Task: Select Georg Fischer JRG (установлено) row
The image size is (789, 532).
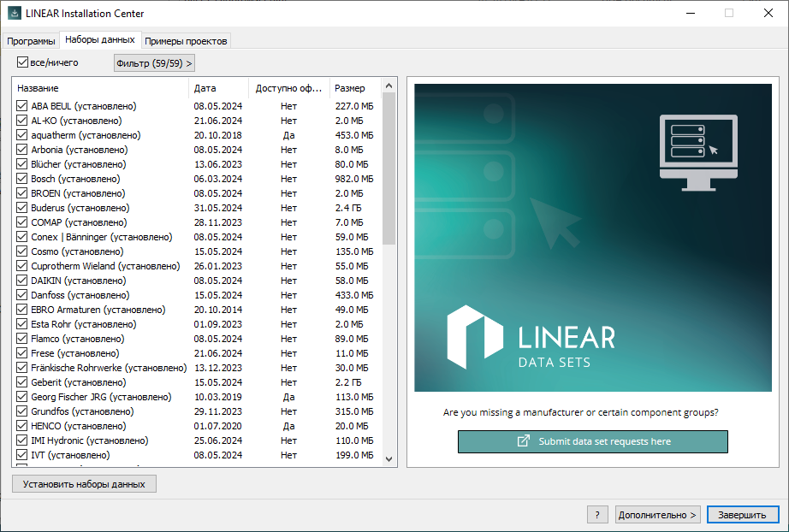Action: [x=196, y=397]
